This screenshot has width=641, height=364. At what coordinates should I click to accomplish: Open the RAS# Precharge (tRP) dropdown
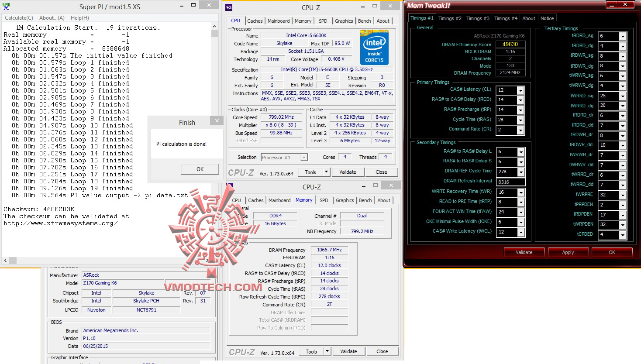520,110
